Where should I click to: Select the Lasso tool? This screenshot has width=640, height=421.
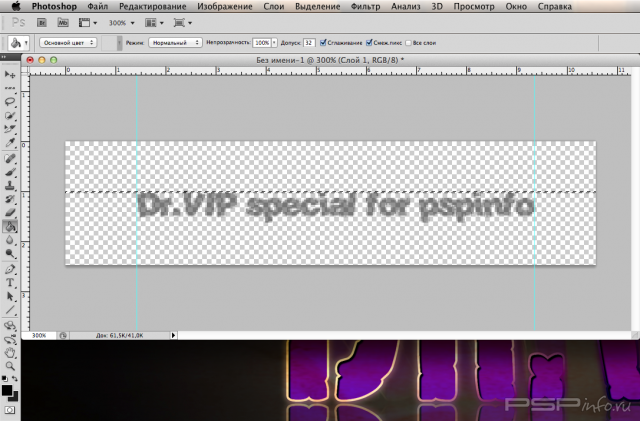click(10, 101)
